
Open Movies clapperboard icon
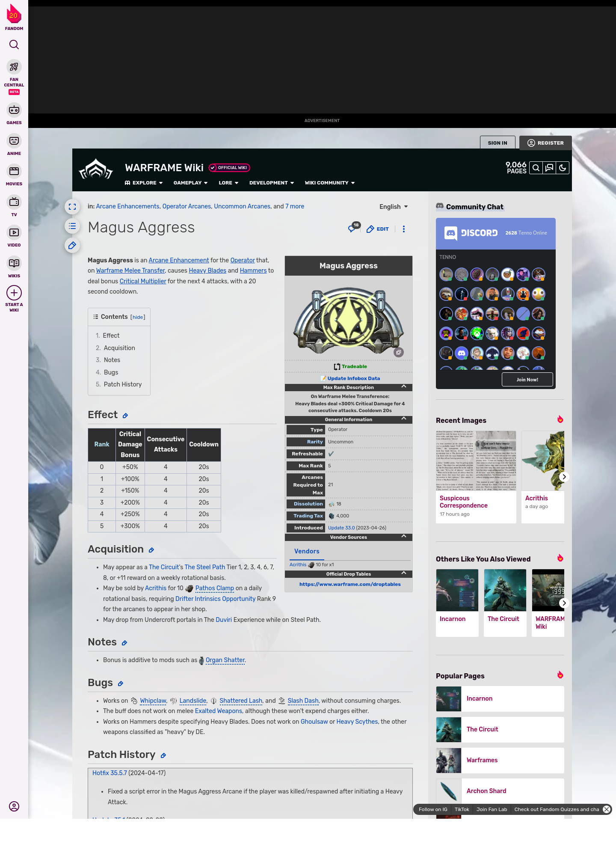point(14,171)
